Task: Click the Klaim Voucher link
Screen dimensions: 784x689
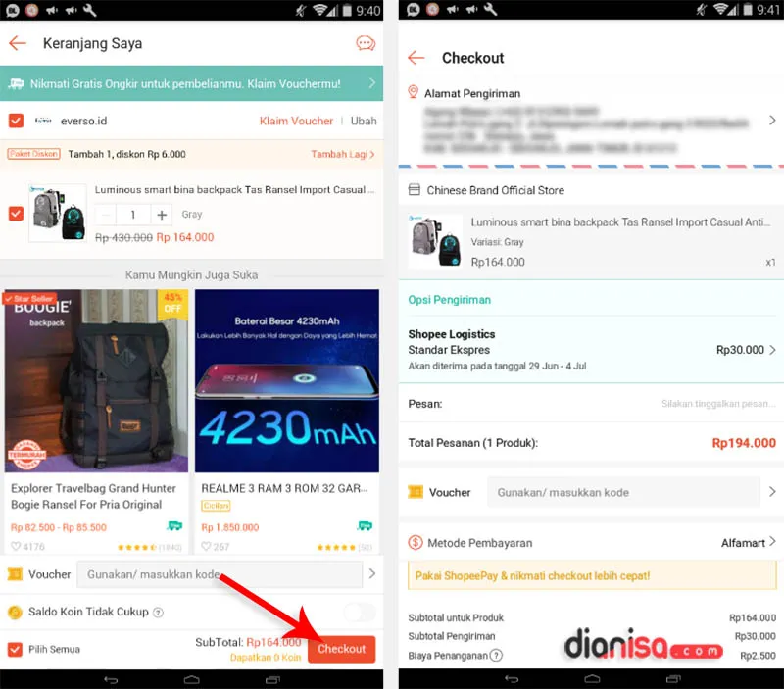Action: point(296,122)
